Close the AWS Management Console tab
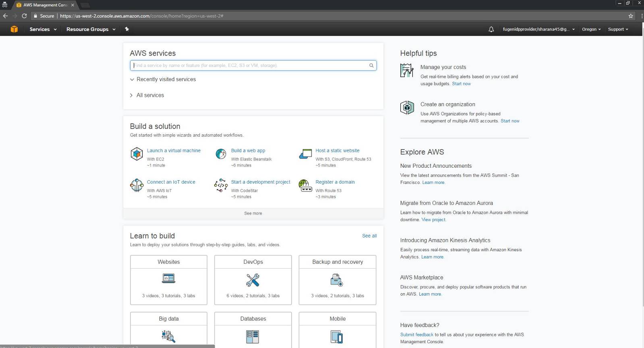644x348 pixels. 72,5
